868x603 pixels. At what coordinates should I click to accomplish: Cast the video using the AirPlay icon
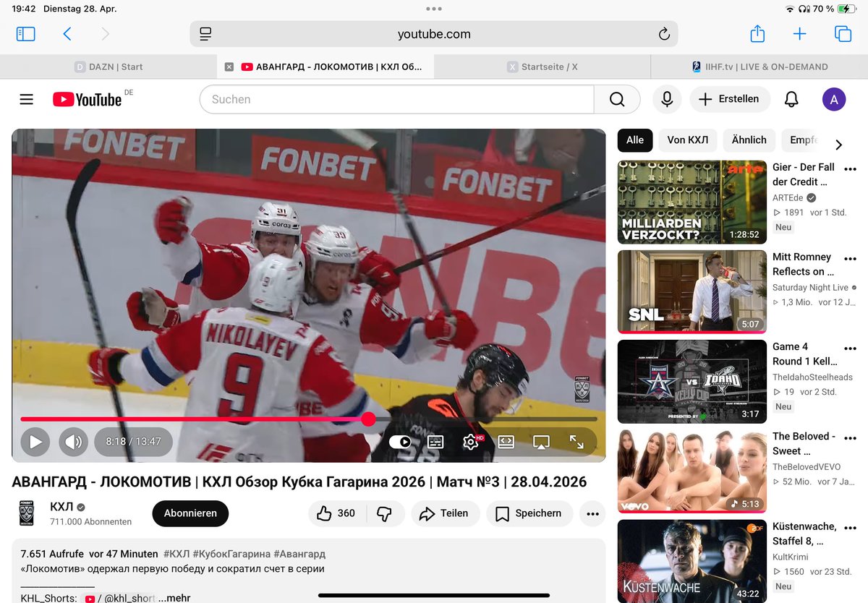click(x=542, y=441)
